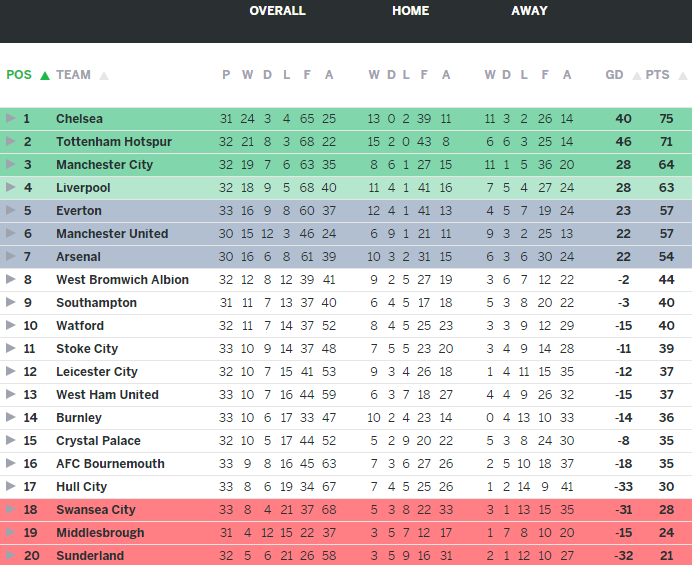Open the Swansea City team link
692x565 pixels.
[95, 510]
